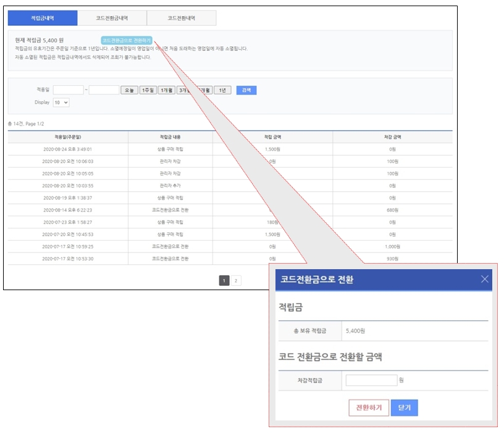
Task: Click the start date input field
Action: [68, 90]
